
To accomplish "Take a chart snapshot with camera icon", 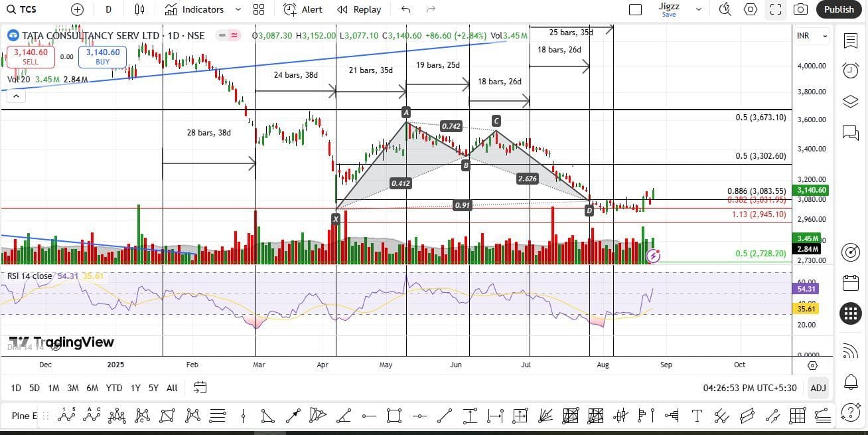I will point(800,9).
